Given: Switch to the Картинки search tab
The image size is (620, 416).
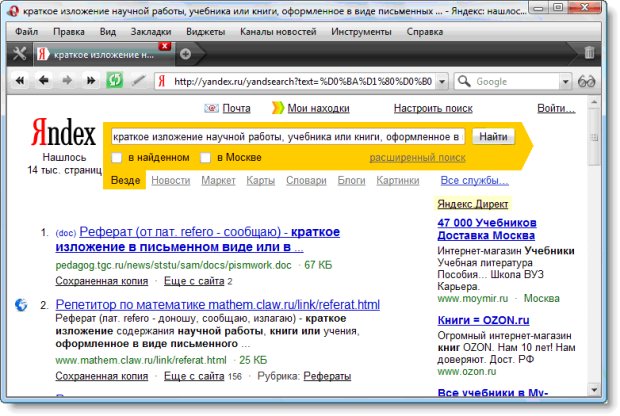Looking at the screenshot, I should pos(398,180).
